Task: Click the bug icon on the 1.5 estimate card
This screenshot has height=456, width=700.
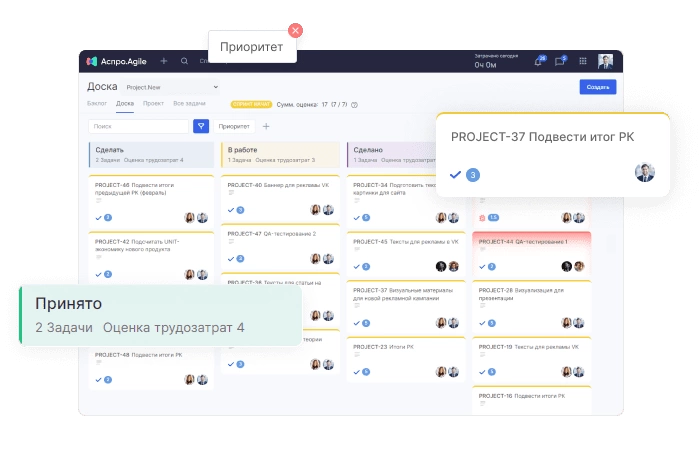Action: pyautogui.click(x=482, y=218)
